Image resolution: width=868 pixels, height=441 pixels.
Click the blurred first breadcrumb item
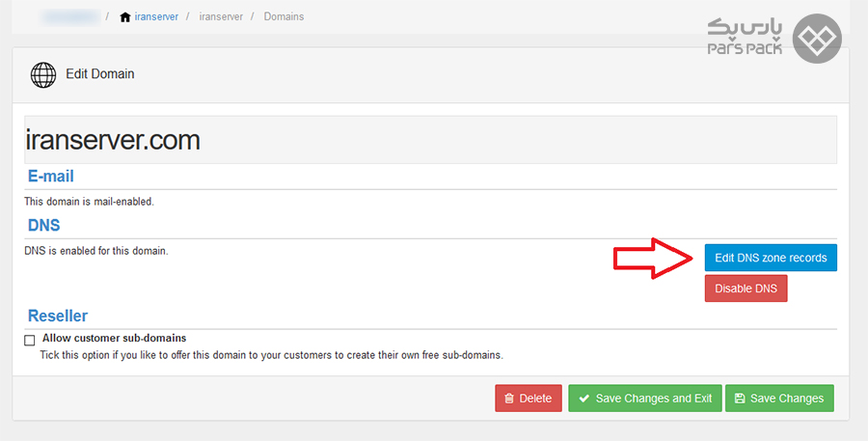[x=73, y=17]
